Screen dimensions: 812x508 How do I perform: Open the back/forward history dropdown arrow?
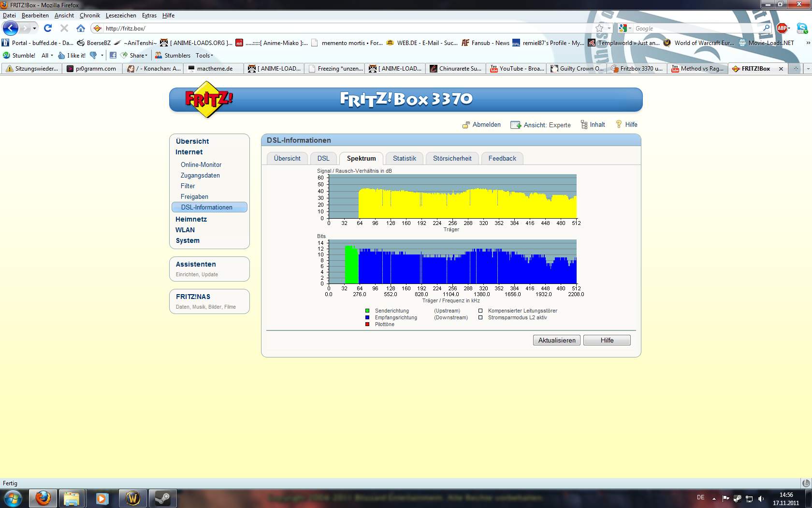(x=35, y=28)
